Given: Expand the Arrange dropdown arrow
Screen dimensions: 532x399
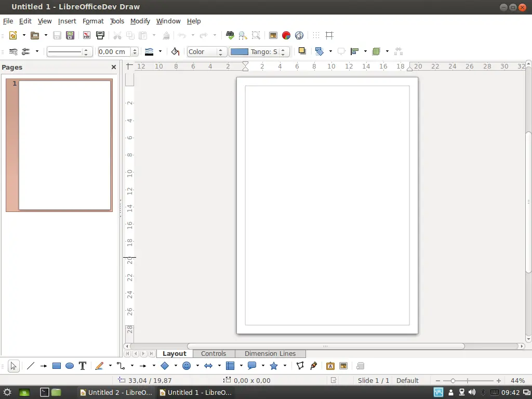Looking at the screenshot, I should 387,51.
